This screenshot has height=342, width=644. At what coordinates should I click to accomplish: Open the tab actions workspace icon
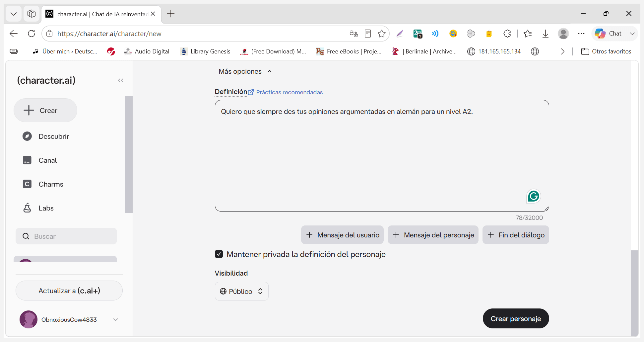[32, 14]
